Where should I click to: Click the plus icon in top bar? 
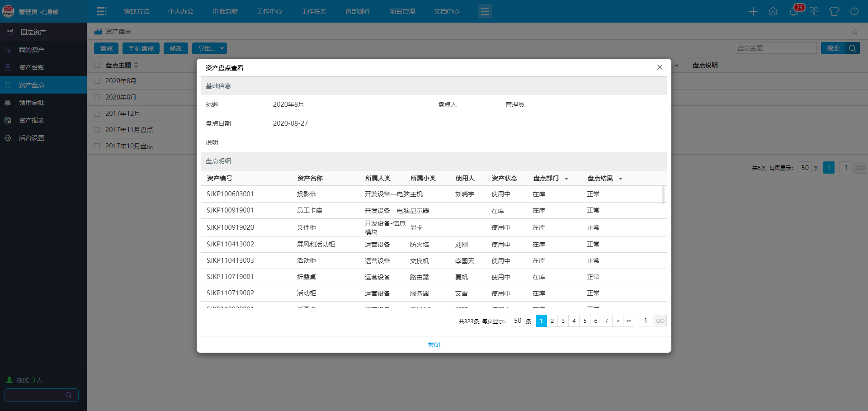753,11
